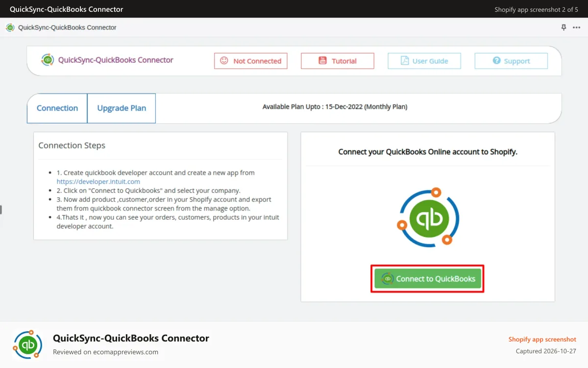Viewport: 588px width, 368px height.
Task: Click the ecomappreviews.com reviewed-on text
Action: point(105,352)
